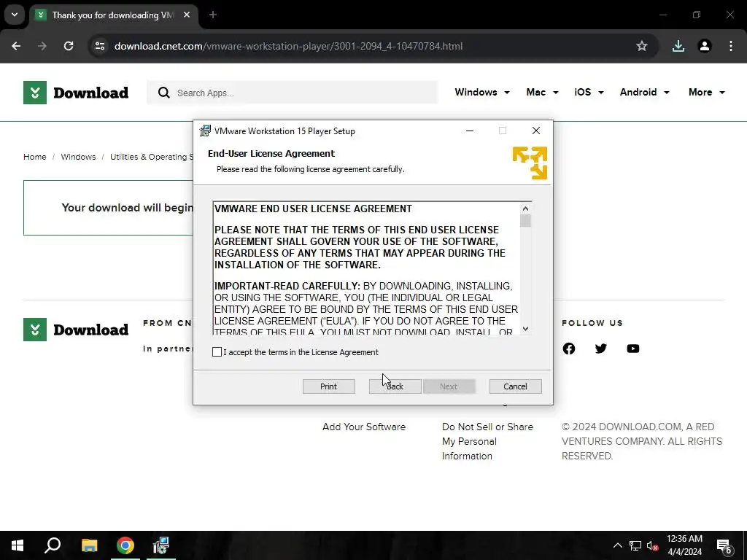Open the notification center icon
The image size is (747, 560).
724,545
